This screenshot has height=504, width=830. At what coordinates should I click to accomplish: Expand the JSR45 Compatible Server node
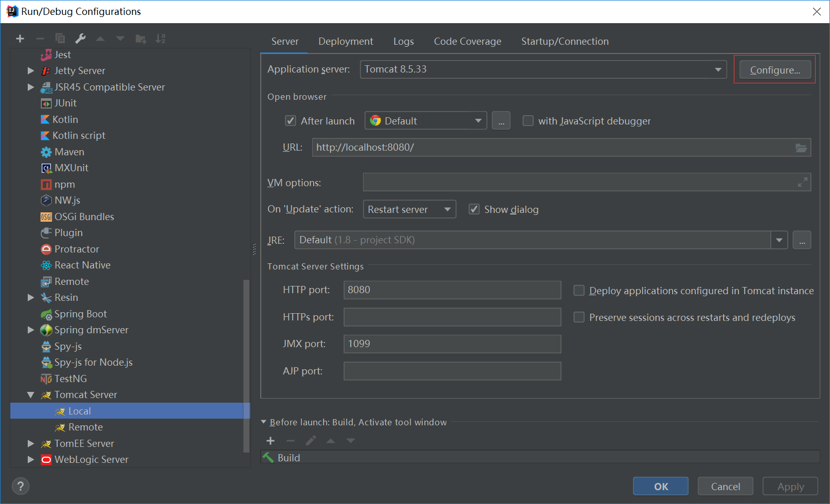tap(31, 87)
